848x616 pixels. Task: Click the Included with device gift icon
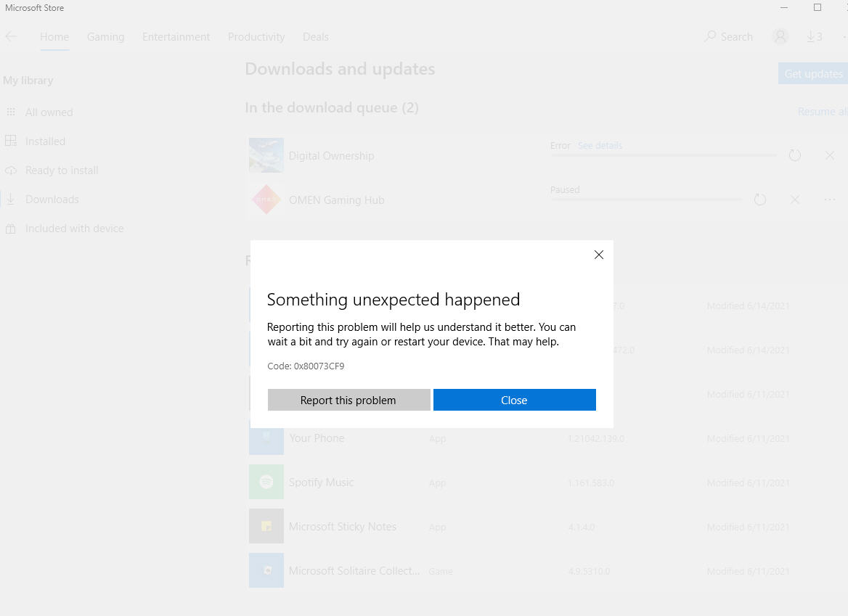click(x=11, y=229)
